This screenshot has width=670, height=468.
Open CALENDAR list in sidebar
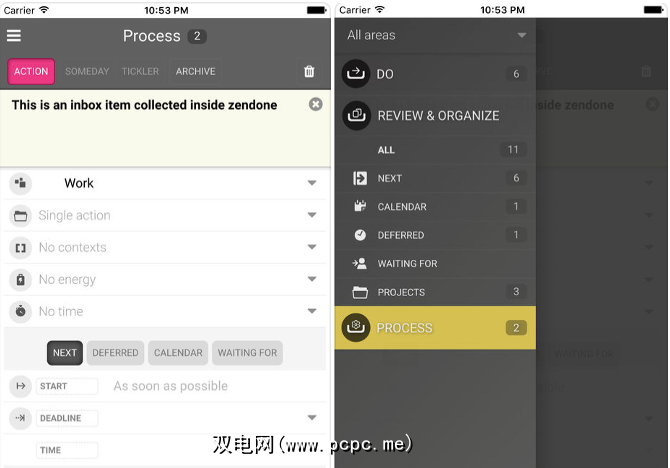pos(435,207)
